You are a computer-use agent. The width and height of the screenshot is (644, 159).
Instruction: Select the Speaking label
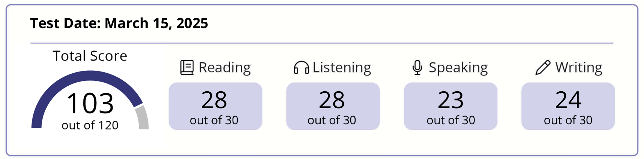coord(458,68)
